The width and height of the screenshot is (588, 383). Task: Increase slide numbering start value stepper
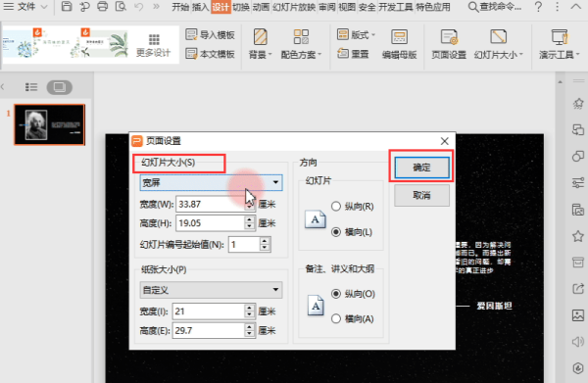[x=265, y=241]
